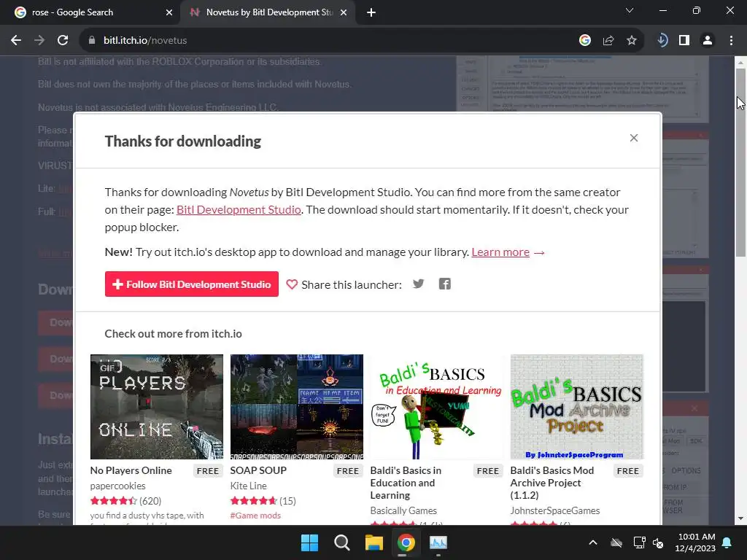This screenshot has height=560, width=747.
Task: Open a new browser tab
Action: 371,12
